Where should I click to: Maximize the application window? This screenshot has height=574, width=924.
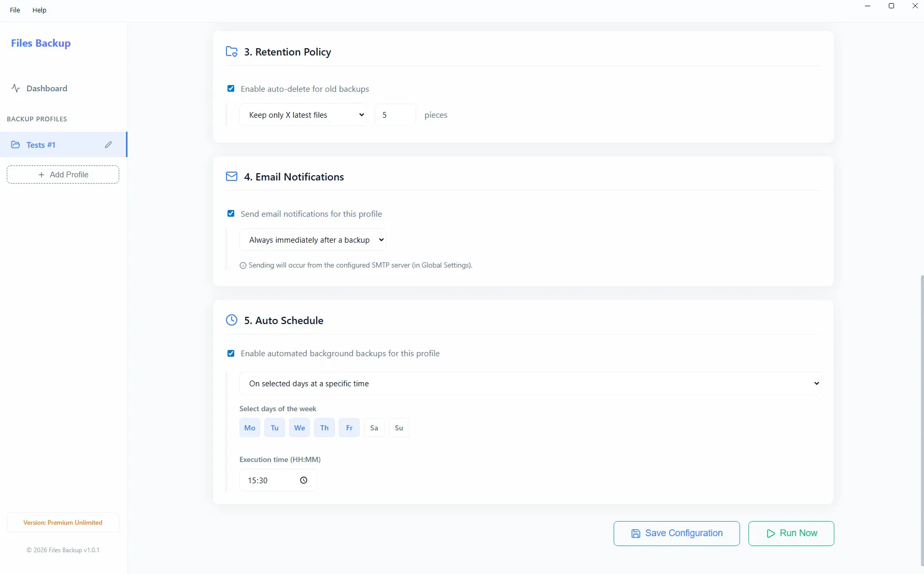click(x=891, y=6)
